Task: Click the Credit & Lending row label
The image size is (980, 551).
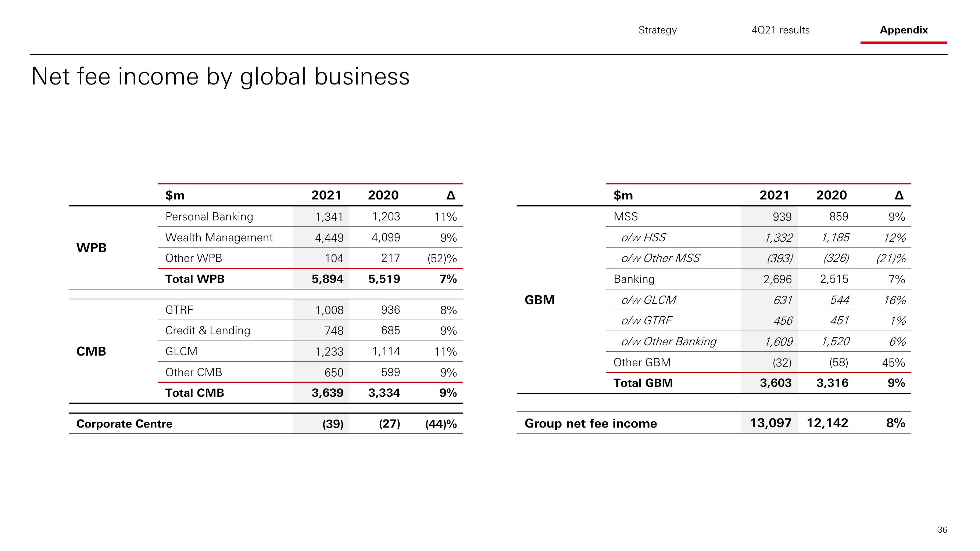Action: pyautogui.click(x=208, y=330)
